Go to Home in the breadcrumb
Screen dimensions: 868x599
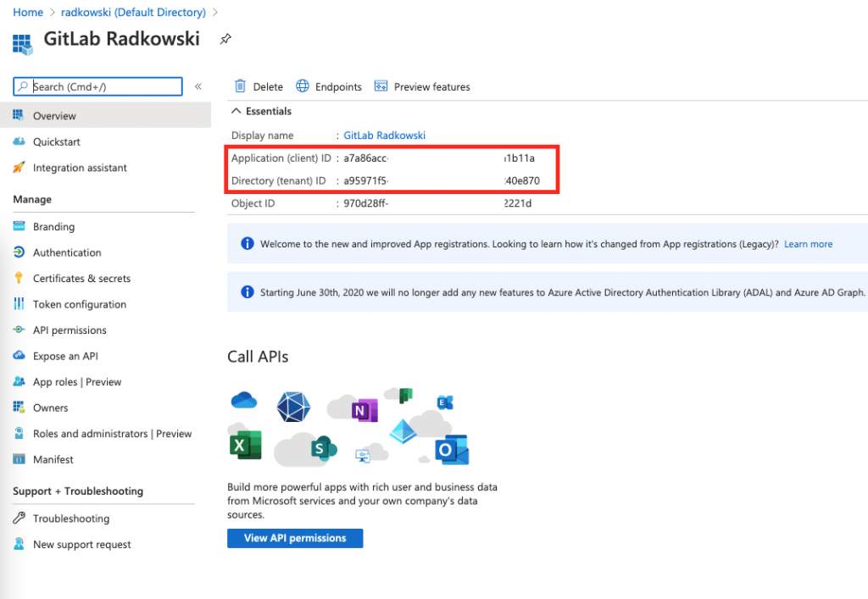[28, 12]
